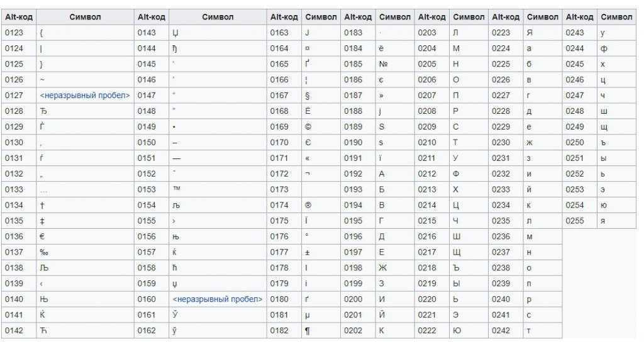Viewport: 644px width, 342px height.
Task: Select the trademark symbol in row 0153
Action: (177, 189)
